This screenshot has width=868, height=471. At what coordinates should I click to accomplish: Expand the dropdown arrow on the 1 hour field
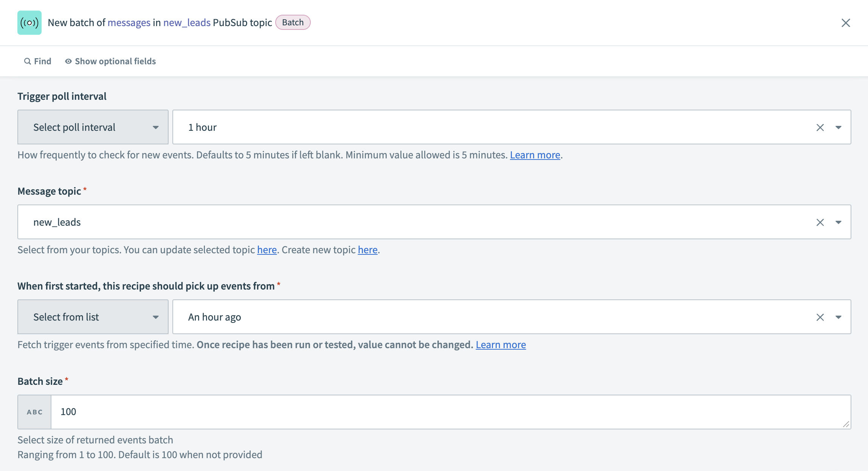pyautogui.click(x=839, y=127)
